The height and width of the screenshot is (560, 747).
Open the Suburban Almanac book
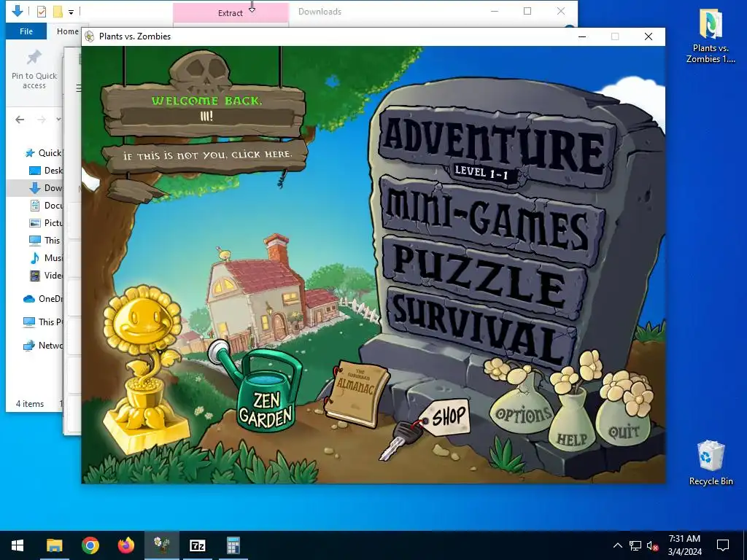point(356,393)
